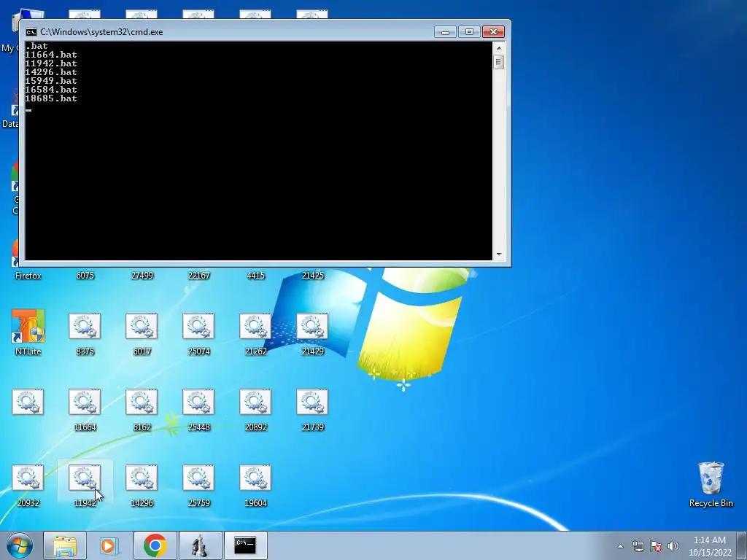
Task: Close the cmd.exe window
Action: tap(494, 32)
